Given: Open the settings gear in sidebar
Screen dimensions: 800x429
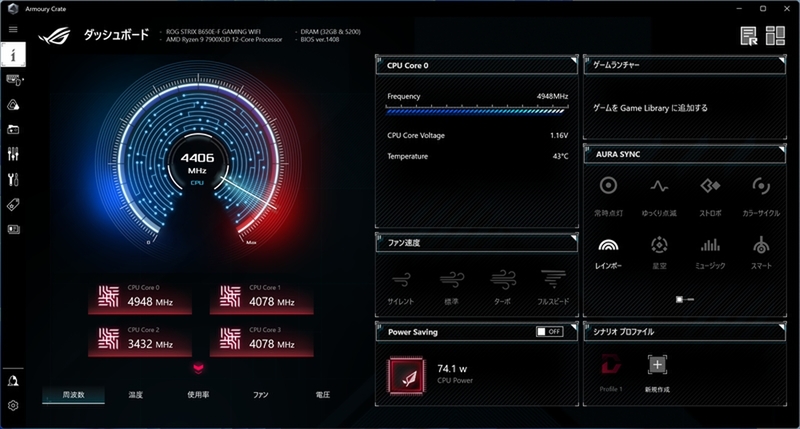Looking at the screenshot, I should (13, 406).
